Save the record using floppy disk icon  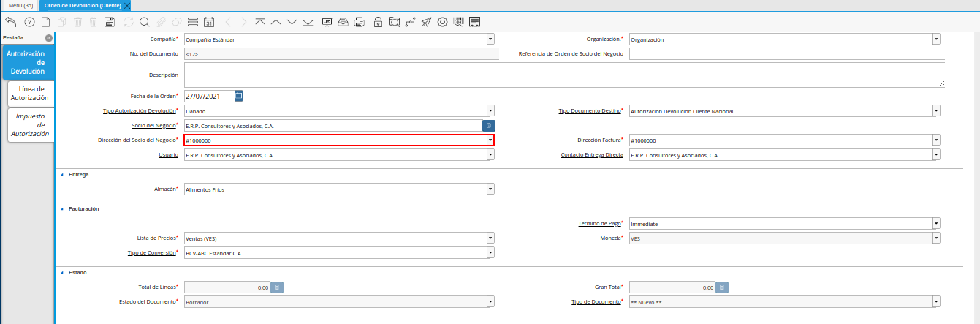click(110, 22)
